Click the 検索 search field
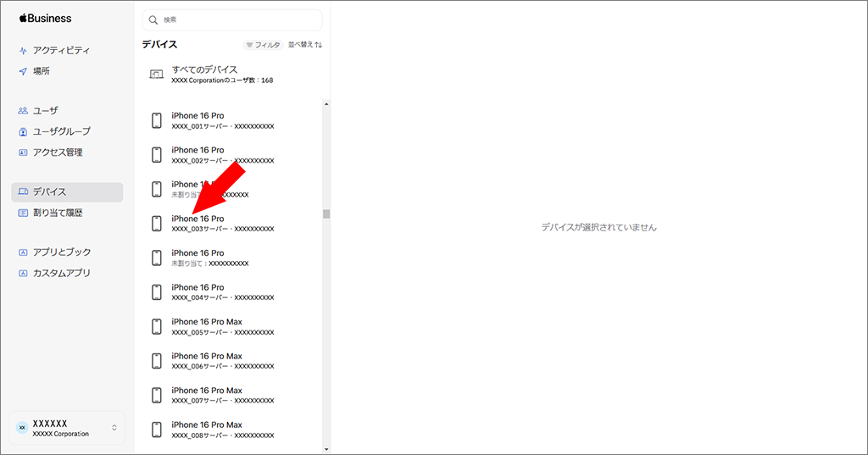This screenshot has width=868, height=455. point(232,20)
